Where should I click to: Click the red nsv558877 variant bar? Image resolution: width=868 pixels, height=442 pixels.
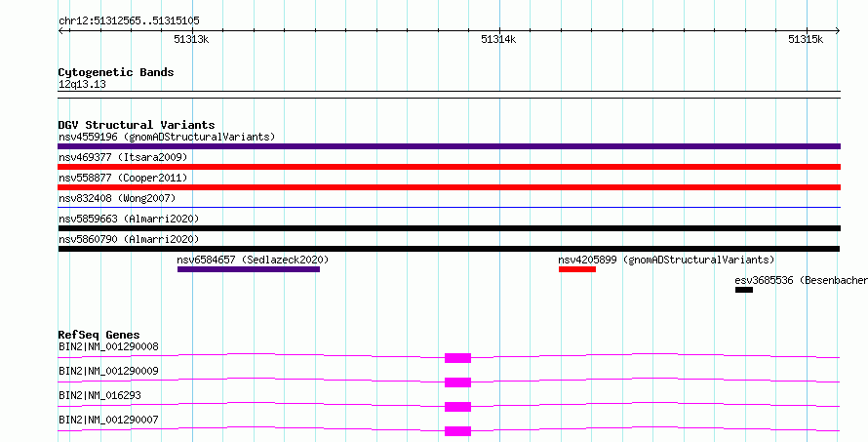pyautogui.click(x=449, y=187)
